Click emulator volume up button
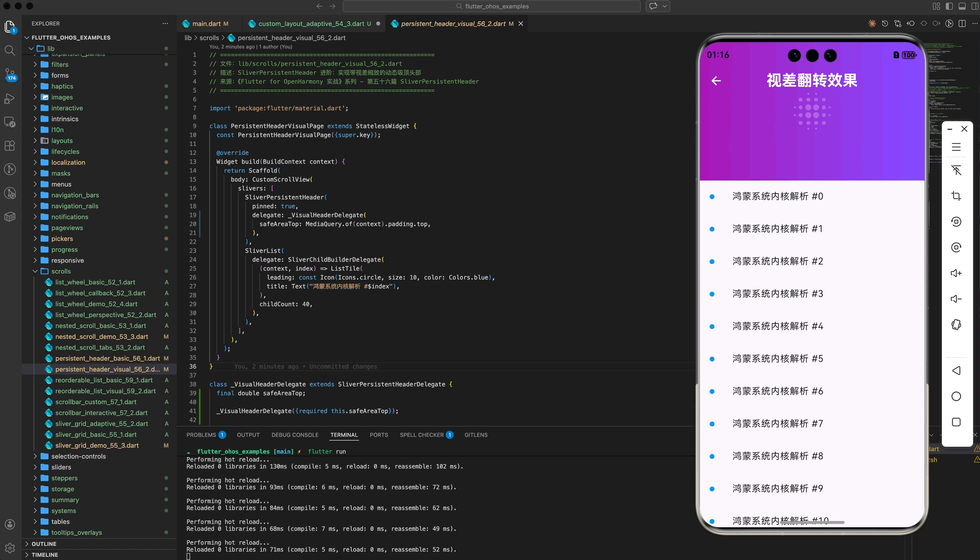980x560 pixels. coord(956,273)
